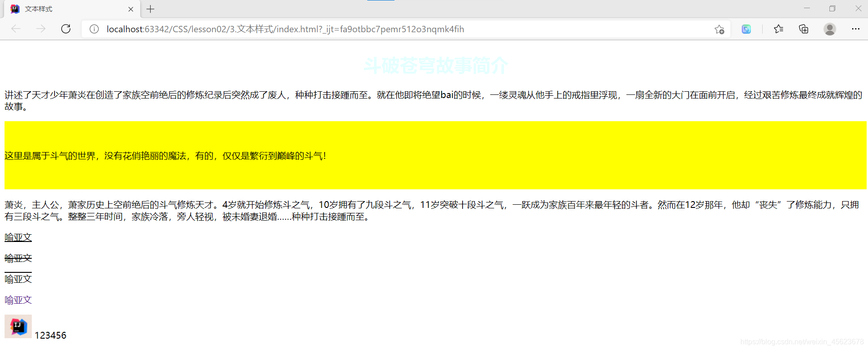The height and width of the screenshot is (350, 868).
Task: Go forward to the next page
Action: [41, 29]
